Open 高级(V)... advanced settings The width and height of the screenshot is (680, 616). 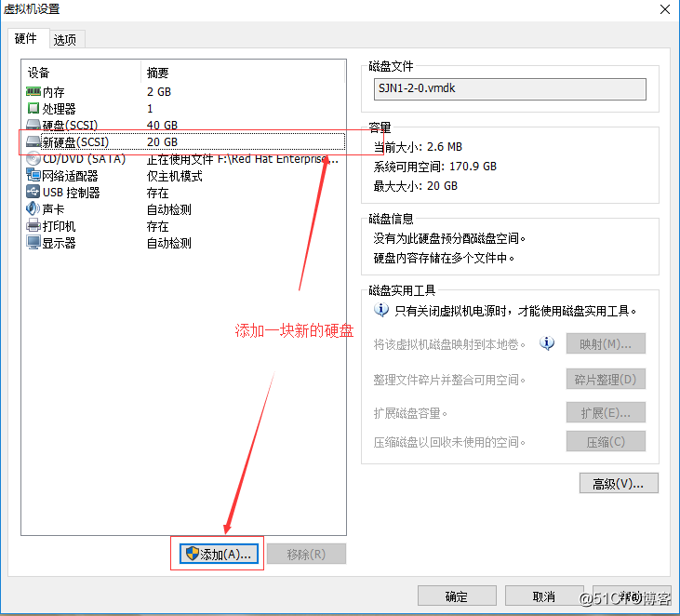coord(619,483)
